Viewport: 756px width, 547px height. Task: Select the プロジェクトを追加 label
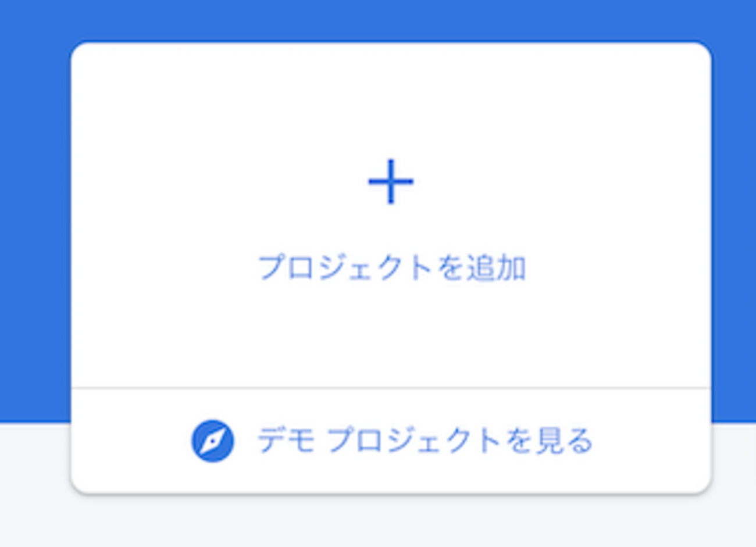pos(391,268)
